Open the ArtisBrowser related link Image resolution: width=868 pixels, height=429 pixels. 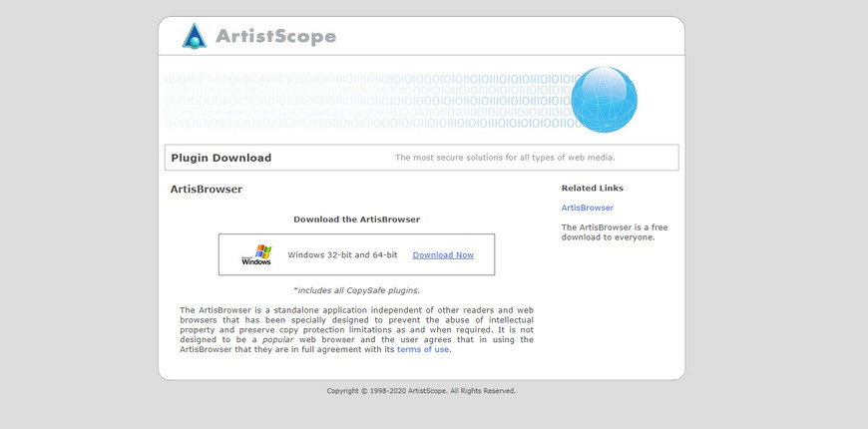588,208
